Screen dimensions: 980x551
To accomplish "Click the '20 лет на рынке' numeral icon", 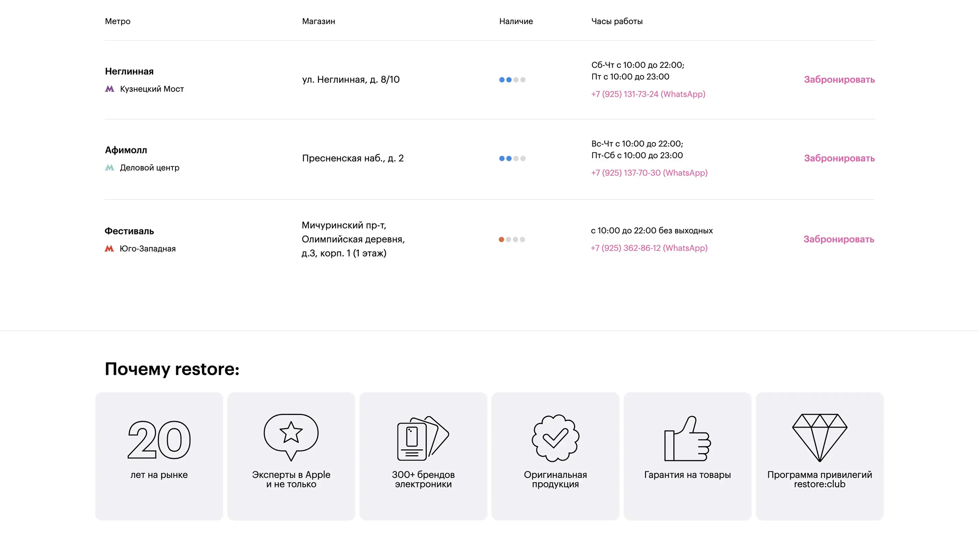I will (159, 439).
